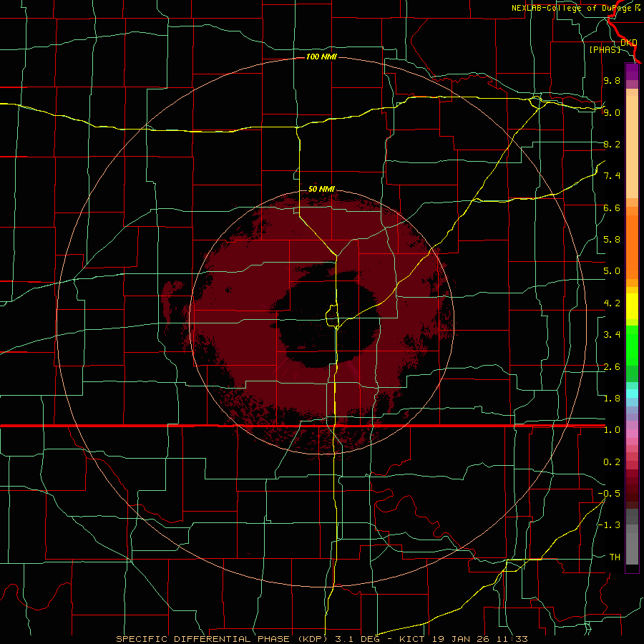The height and width of the screenshot is (644, 644).
Task: Click the orange band on the color bar
Action: click(632, 247)
